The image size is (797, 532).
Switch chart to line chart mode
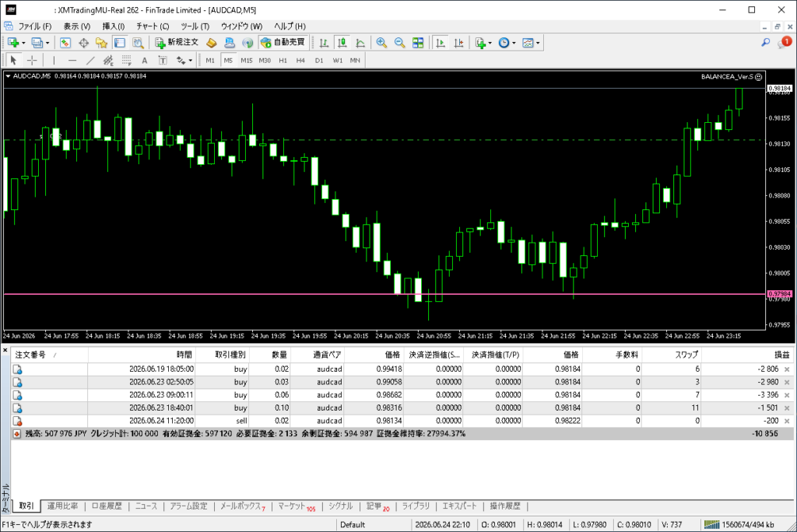tap(360, 43)
